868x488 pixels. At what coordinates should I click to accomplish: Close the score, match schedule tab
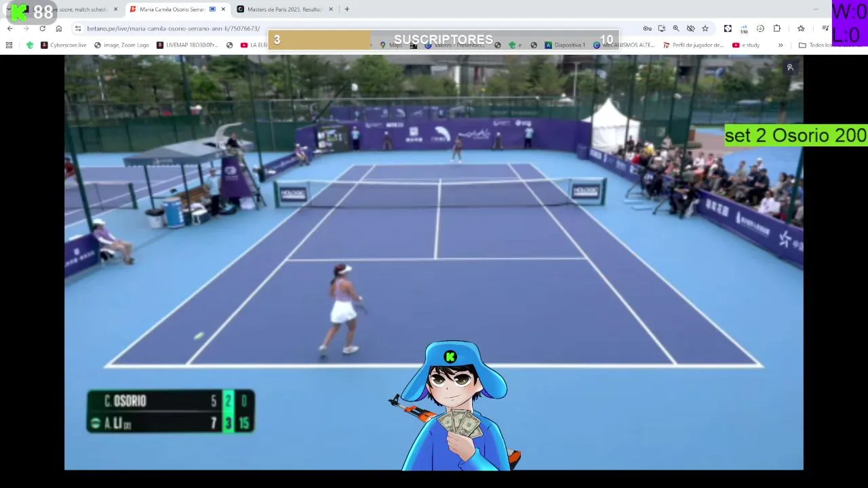(x=115, y=9)
